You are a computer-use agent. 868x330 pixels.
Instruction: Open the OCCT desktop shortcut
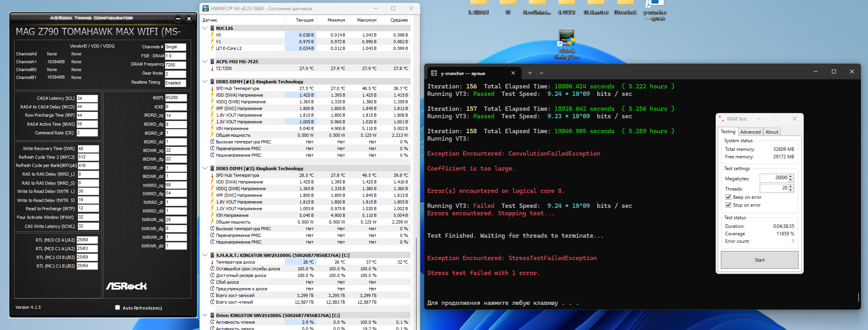coord(566,8)
